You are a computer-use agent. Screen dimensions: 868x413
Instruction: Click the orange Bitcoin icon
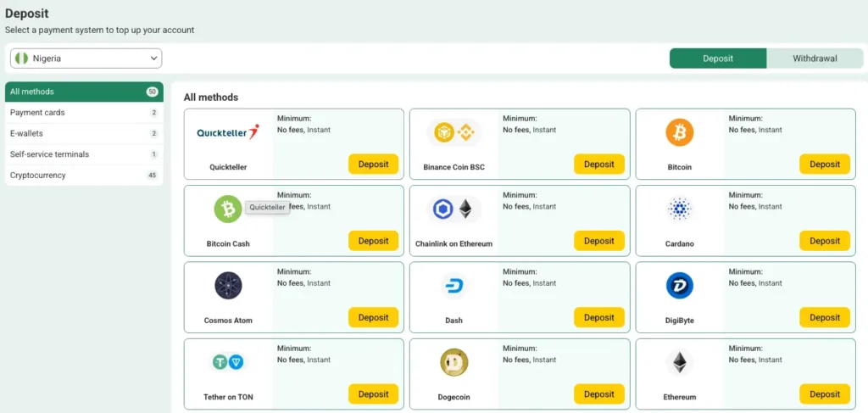679,133
